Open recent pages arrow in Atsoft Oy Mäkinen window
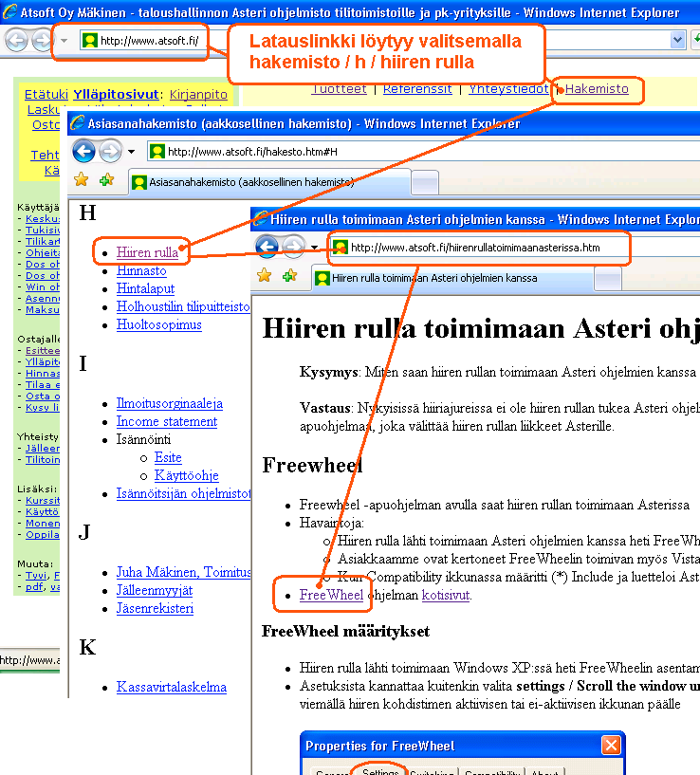 point(64,41)
